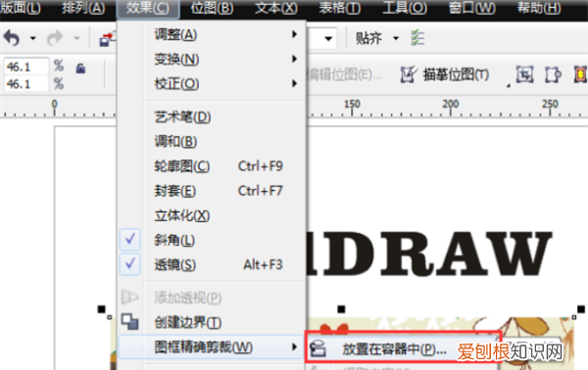
Task: Click the 描摹位图(T) button
Action: pyautogui.click(x=445, y=74)
